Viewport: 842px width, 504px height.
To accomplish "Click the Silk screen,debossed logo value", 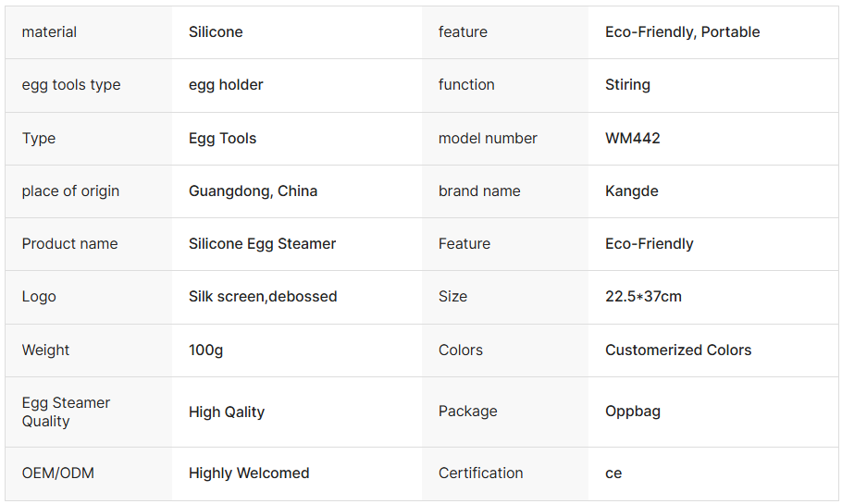I will tap(263, 296).
